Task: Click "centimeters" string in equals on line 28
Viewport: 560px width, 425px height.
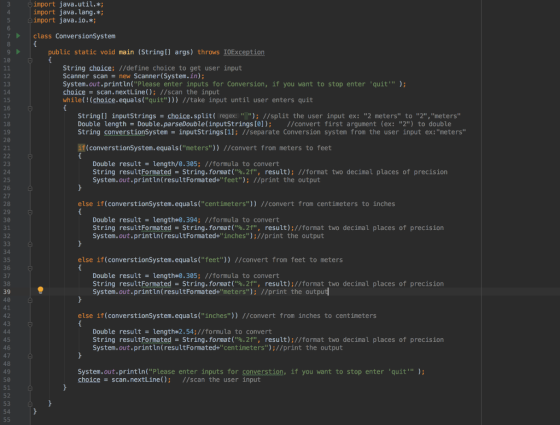Action: (225, 204)
